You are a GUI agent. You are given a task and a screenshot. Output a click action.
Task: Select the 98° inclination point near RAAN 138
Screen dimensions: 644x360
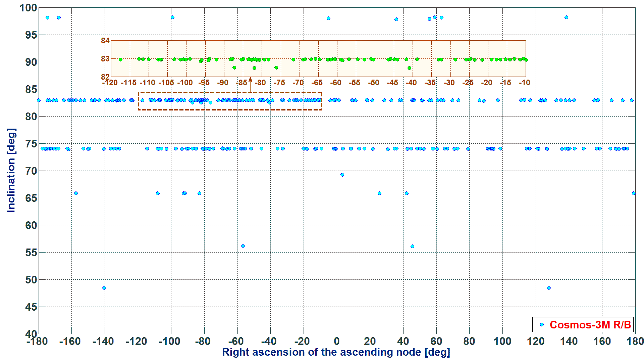pyautogui.click(x=566, y=17)
